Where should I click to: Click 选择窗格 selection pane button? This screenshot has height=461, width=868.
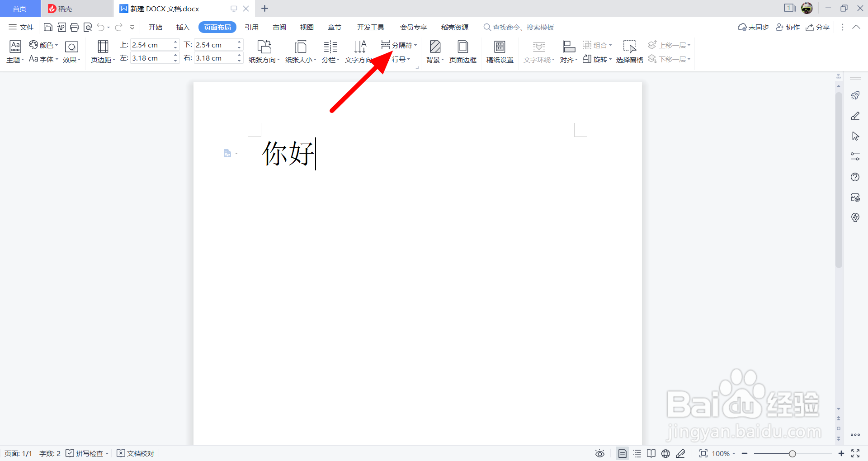click(x=629, y=52)
